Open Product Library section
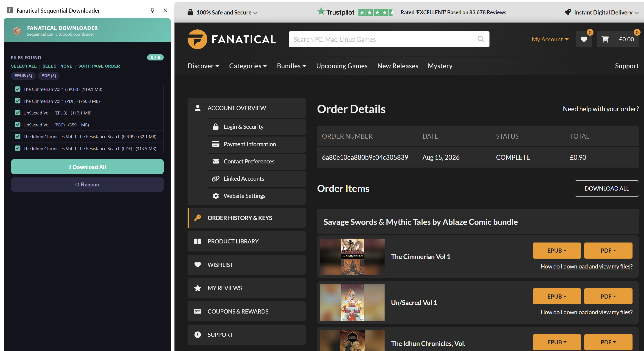Screen dimensions: 644x351 point(247,241)
